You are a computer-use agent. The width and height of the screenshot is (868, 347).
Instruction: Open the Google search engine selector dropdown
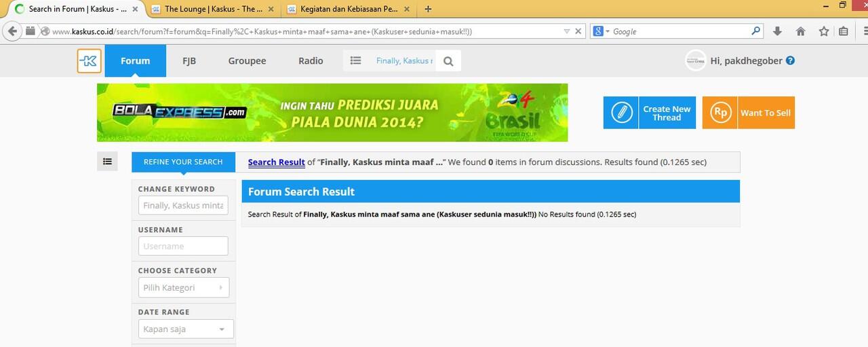(601, 31)
